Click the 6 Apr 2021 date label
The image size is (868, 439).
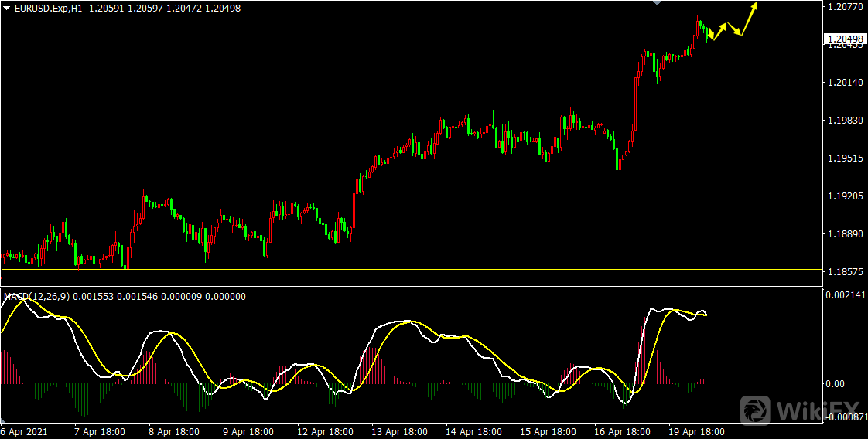pyautogui.click(x=23, y=432)
